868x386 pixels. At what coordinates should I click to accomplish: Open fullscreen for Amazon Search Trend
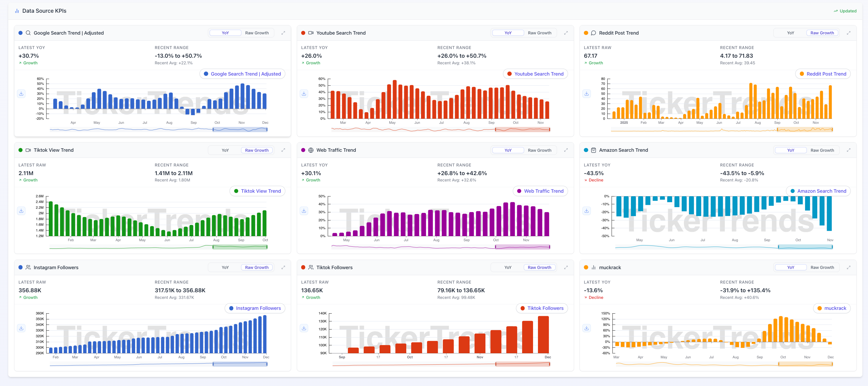pos(848,150)
